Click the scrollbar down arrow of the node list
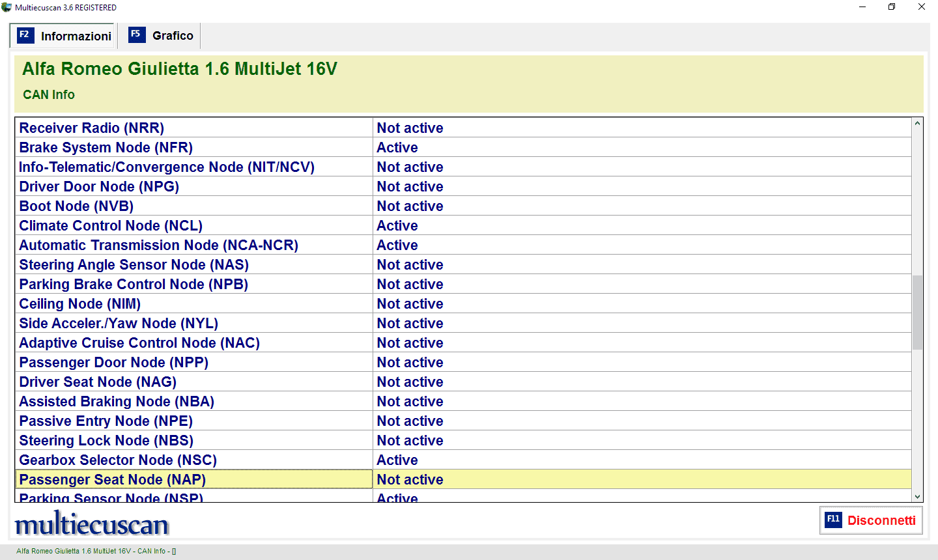This screenshot has width=938, height=560. 917,497
